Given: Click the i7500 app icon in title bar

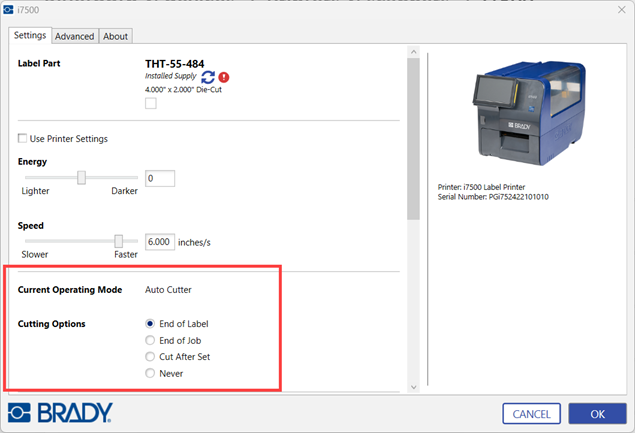Looking at the screenshot, I should point(11,11).
